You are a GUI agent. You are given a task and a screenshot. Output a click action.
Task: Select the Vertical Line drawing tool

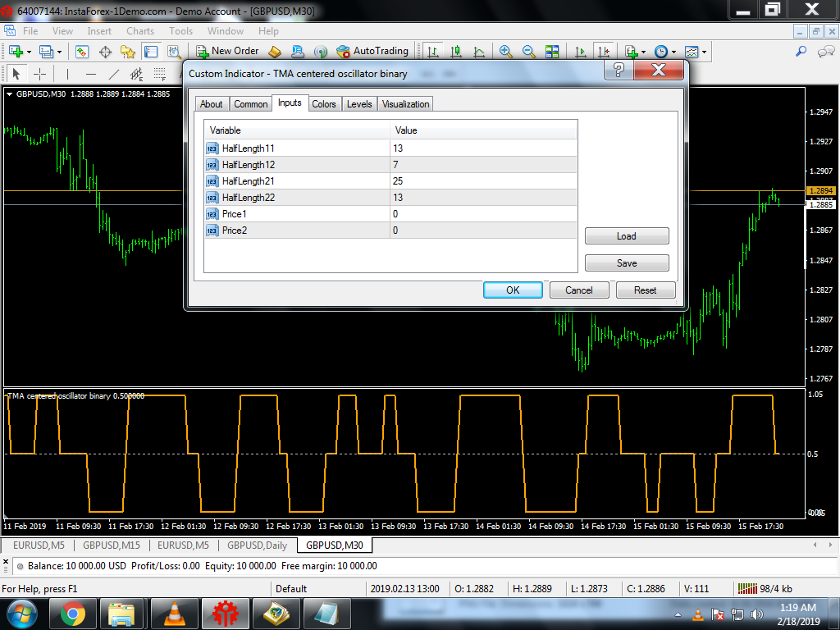[x=67, y=73]
